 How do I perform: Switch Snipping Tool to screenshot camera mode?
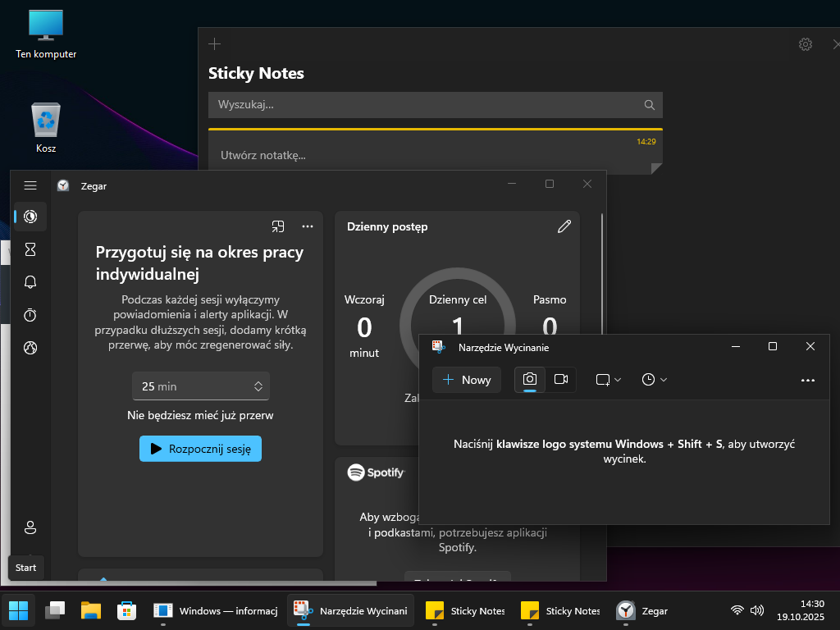coord(530,379)
